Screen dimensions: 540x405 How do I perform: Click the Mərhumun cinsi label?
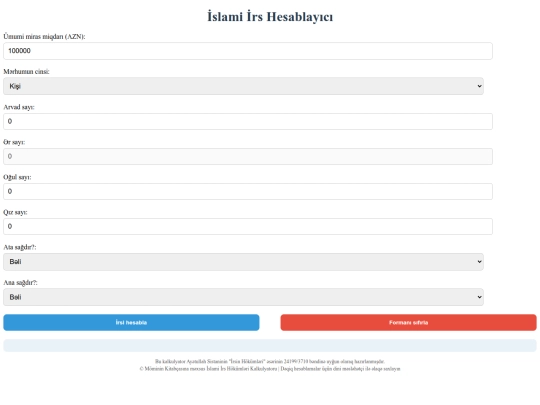pyautogui.click(x=27, y=72)
